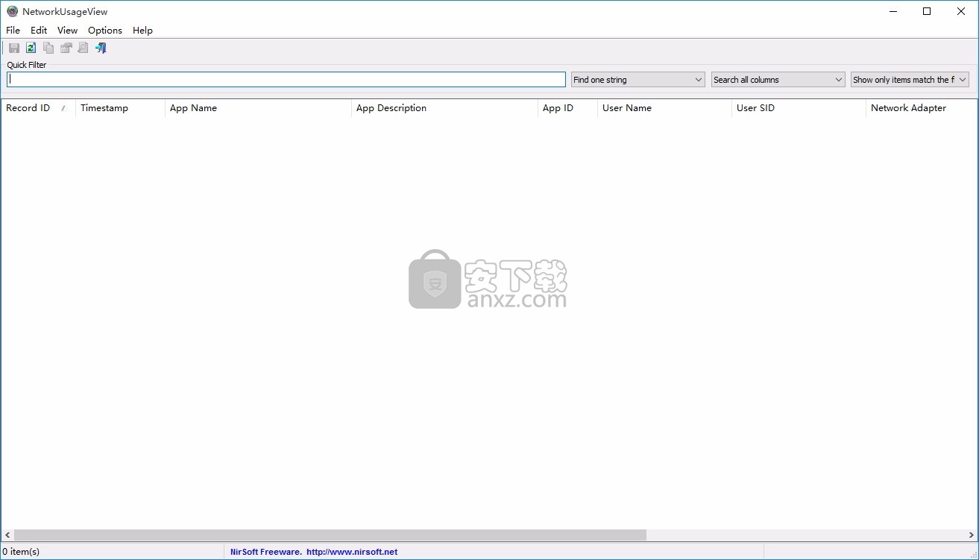The width and height of the screenshot is (979, 560).
Task: Click the horizontal scrollbar thumb
Action: [330, 535]
